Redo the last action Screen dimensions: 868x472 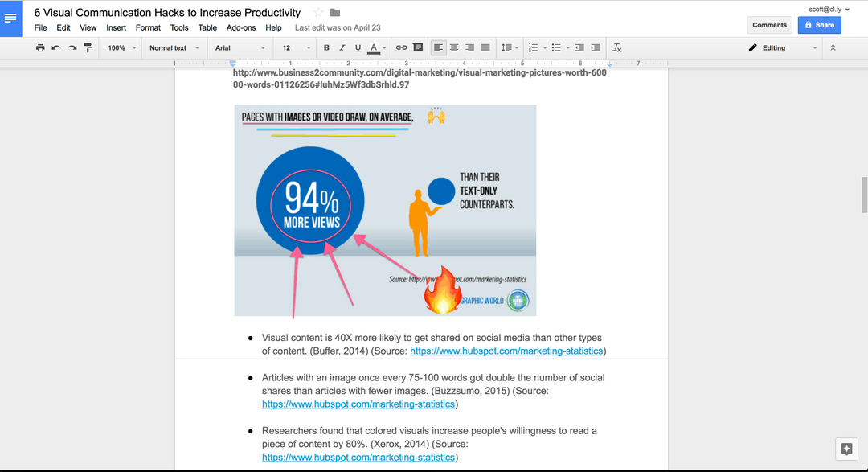coord(72,48)
